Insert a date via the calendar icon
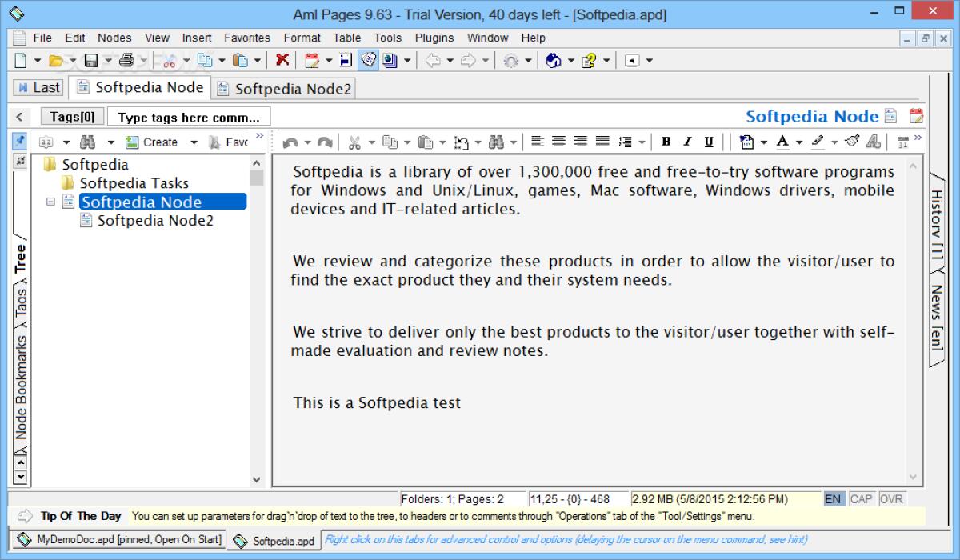The height and width of the screenshot is (560, 960). (x=313, y=60)
